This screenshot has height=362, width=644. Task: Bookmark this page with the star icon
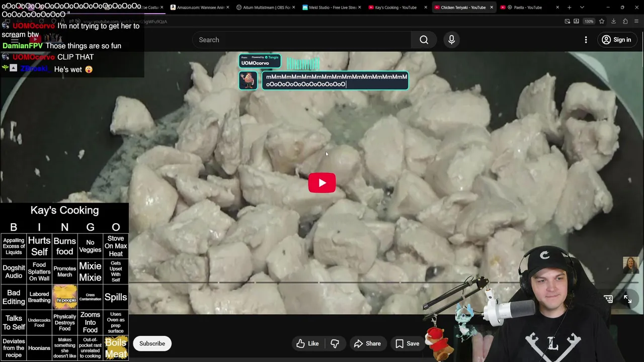point(602,22)
